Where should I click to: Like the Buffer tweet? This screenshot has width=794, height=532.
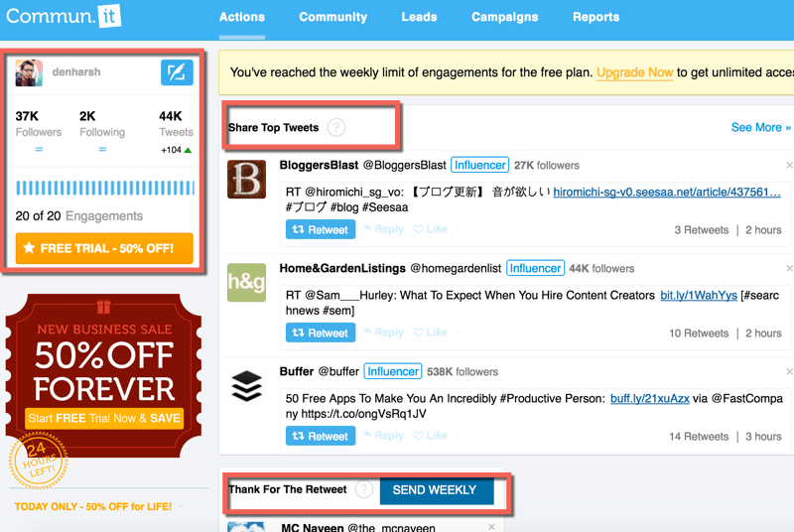[x=431, y=436]
